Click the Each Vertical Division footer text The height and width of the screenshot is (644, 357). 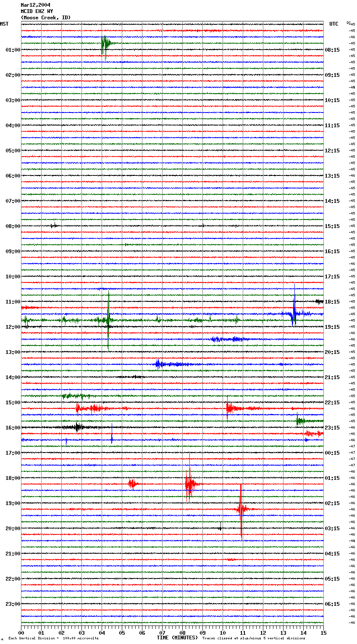pyautogui.click(x=53, y=639)
